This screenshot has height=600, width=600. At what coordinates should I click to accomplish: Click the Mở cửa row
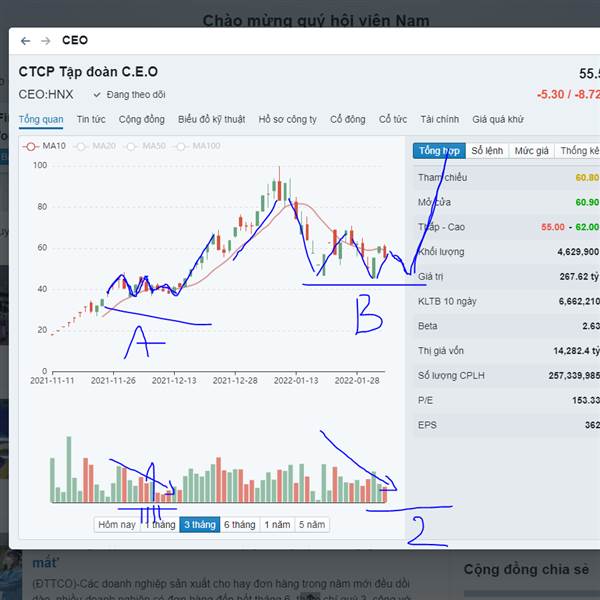point(507,202)
